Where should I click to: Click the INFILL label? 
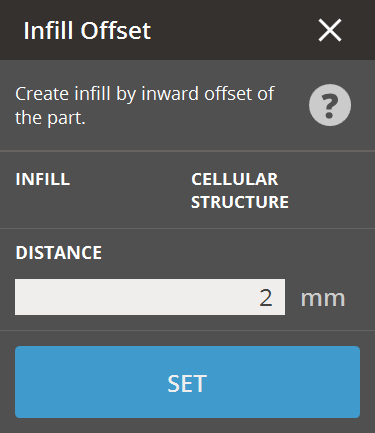(x=43, y=179)
